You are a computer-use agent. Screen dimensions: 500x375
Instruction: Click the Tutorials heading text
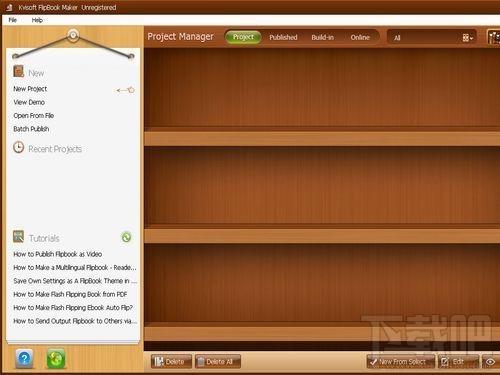click(44, 238)
